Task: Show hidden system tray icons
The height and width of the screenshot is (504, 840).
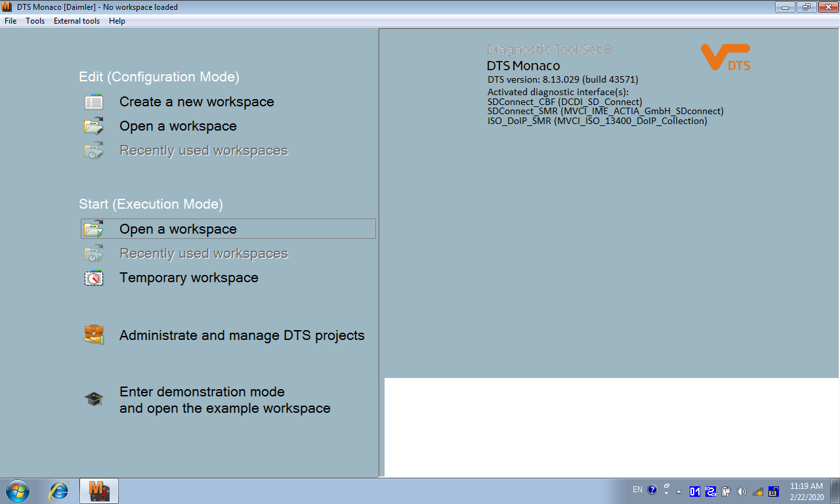Action: 679,492
